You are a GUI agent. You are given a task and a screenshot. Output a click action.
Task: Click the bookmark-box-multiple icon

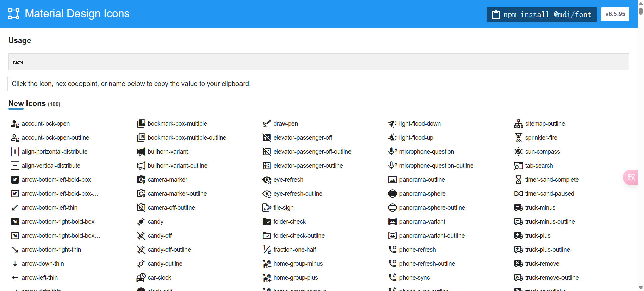[141, 124]
